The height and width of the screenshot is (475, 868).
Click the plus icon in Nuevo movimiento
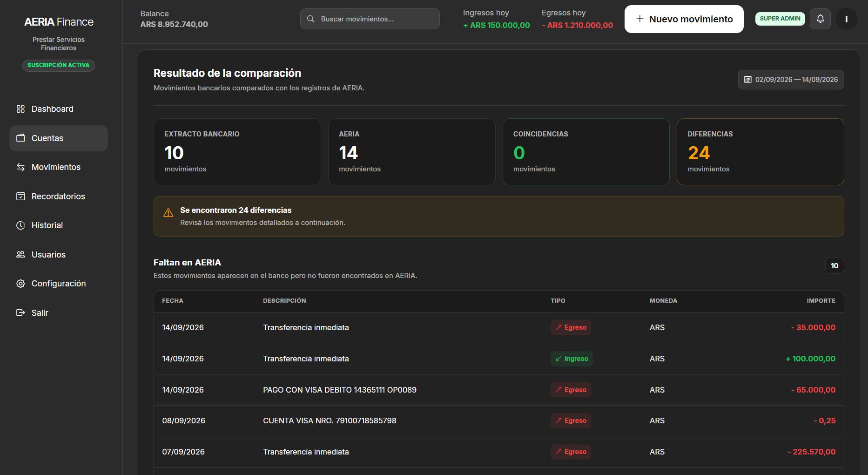coord(639,19)
